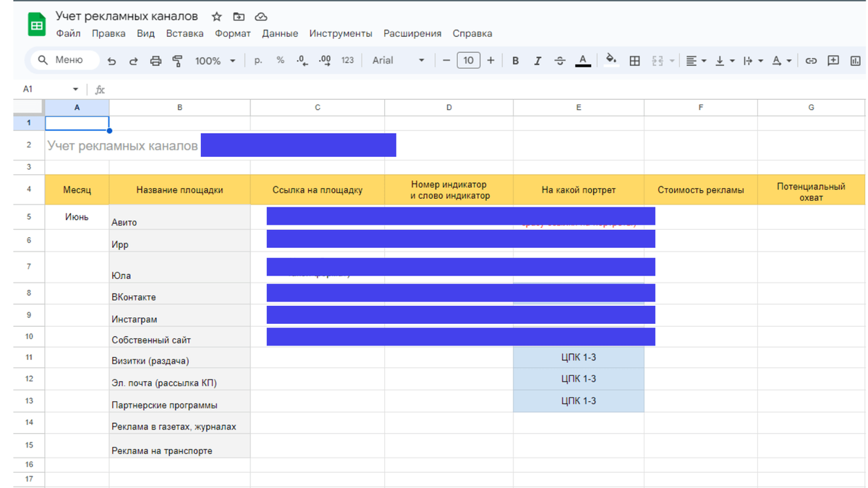
Task: Open the Вид menu
Action: pyautogui.click(x=145, y=33)
